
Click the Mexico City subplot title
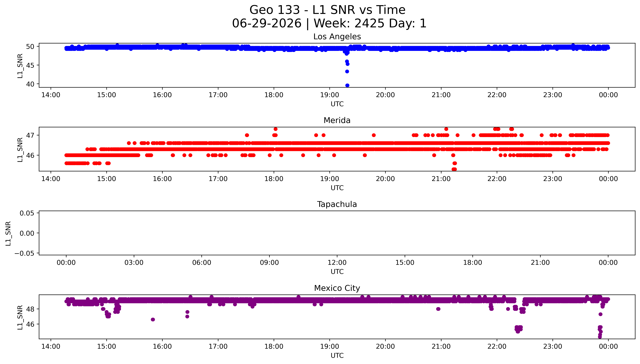[337, 288]
